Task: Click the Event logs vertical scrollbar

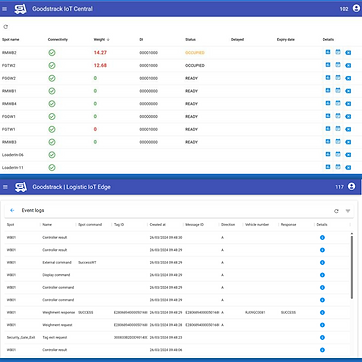Action: tap(352, 266)
